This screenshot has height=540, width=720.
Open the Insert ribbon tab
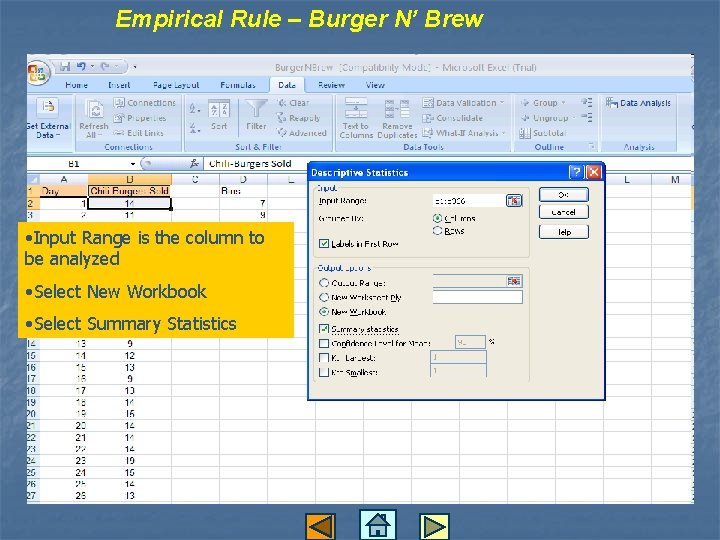point(119,85)
